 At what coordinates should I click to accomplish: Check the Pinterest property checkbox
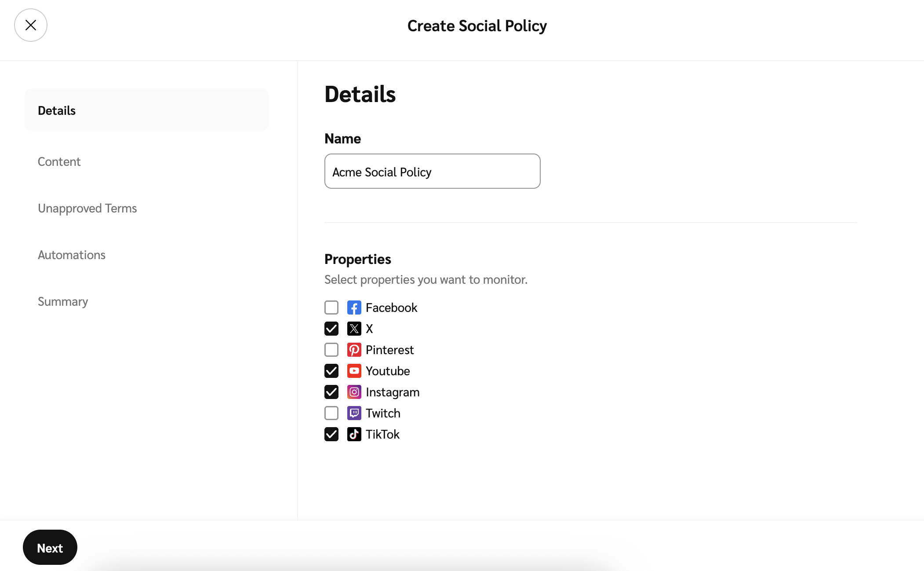point(331,350)
